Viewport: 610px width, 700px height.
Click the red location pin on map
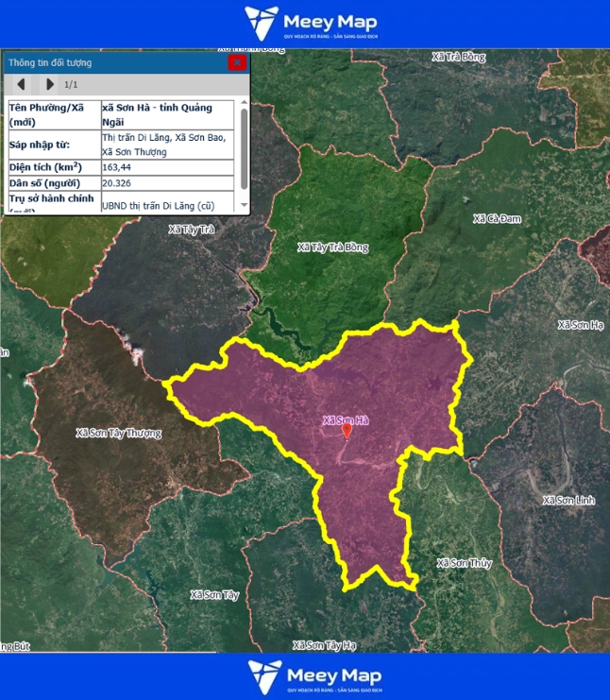(347, 431)
